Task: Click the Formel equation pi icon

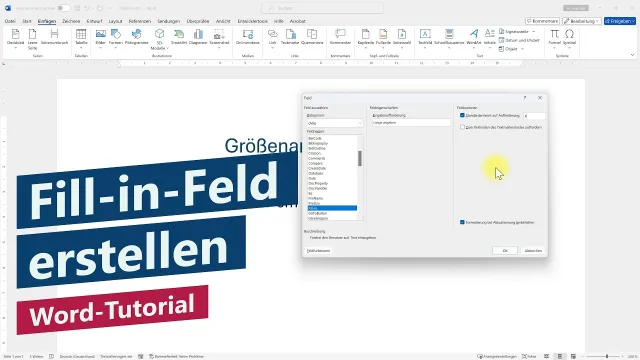Action: (x=554, y=34)
